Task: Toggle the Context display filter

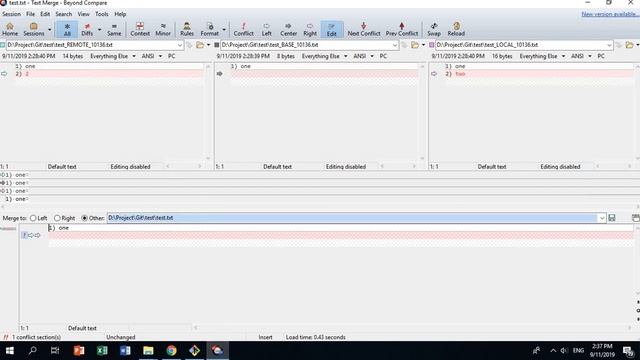Action: click(140, 29)
